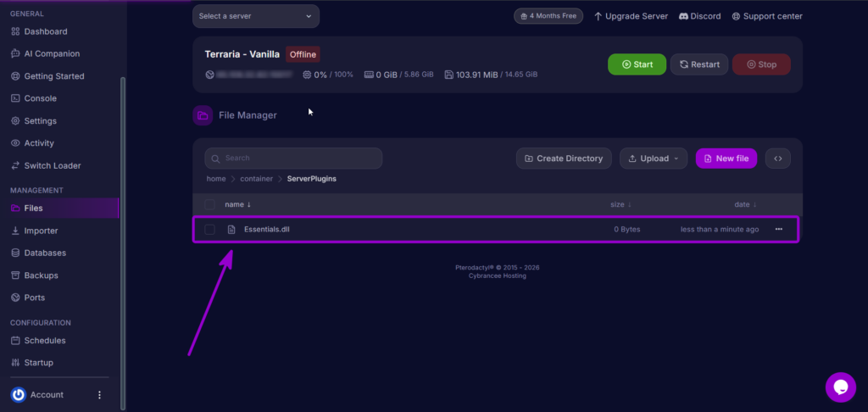Viewport: 868px width, 412px height.
Task: Click the 0 Bytes size value
Action: pyautogui.click(x=627, y=229)
